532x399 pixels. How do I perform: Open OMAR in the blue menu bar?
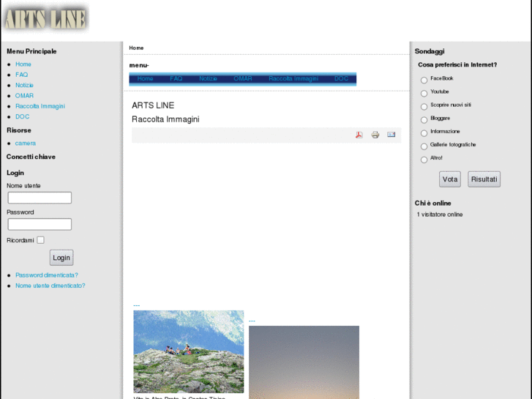pyautogui.click(x=243, y=78)
